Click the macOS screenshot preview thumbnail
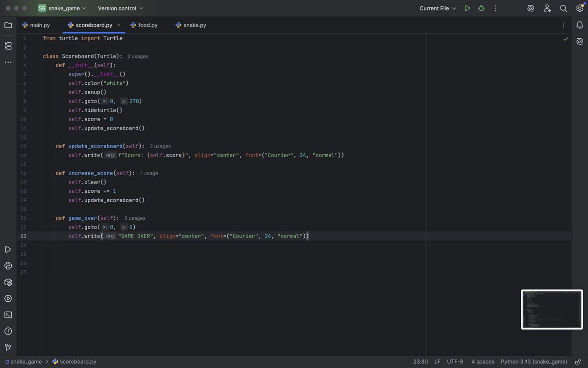Screen dimensions: 588x368 pyautogui.click(x=552, y=309)
